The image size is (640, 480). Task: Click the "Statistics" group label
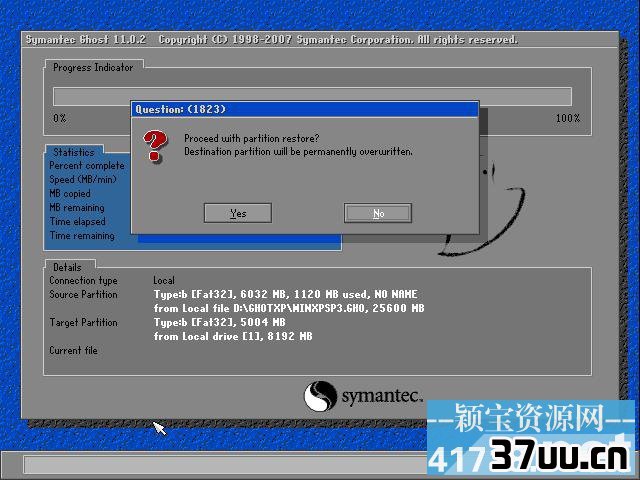(74, 152)
